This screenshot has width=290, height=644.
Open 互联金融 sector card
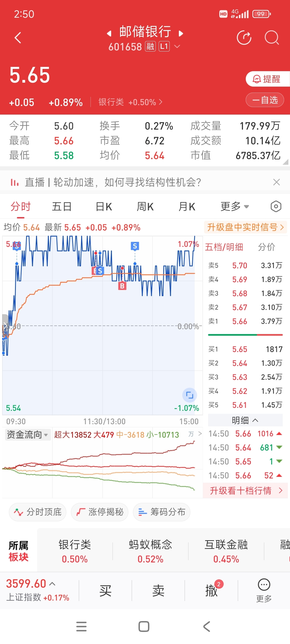[226, 551]
